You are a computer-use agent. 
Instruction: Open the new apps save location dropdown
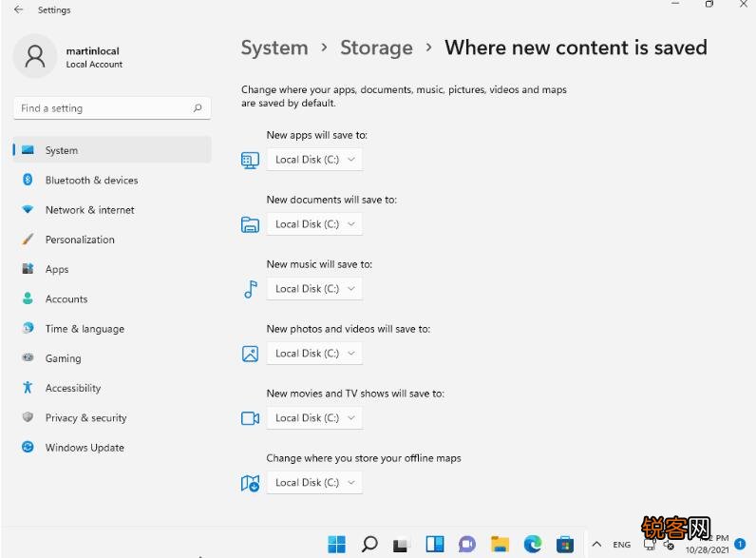point(314,160)
